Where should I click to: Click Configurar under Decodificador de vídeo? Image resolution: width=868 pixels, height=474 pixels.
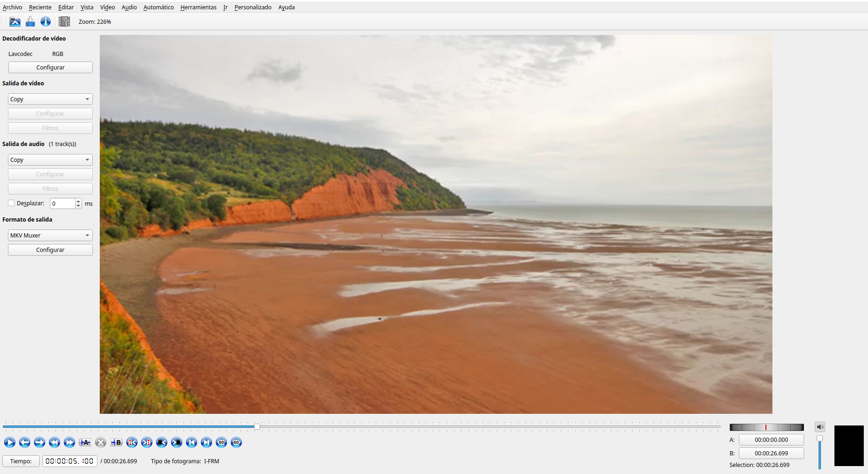click(x=50, y=67)
